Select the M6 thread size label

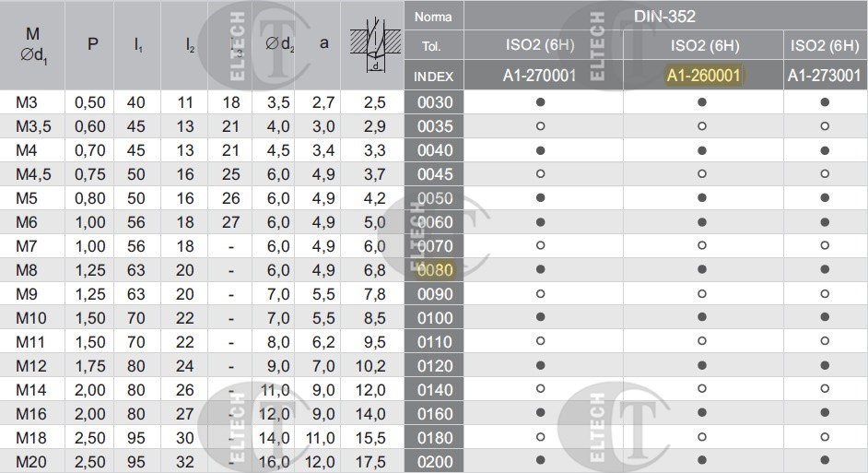click(x=27, y=222)
